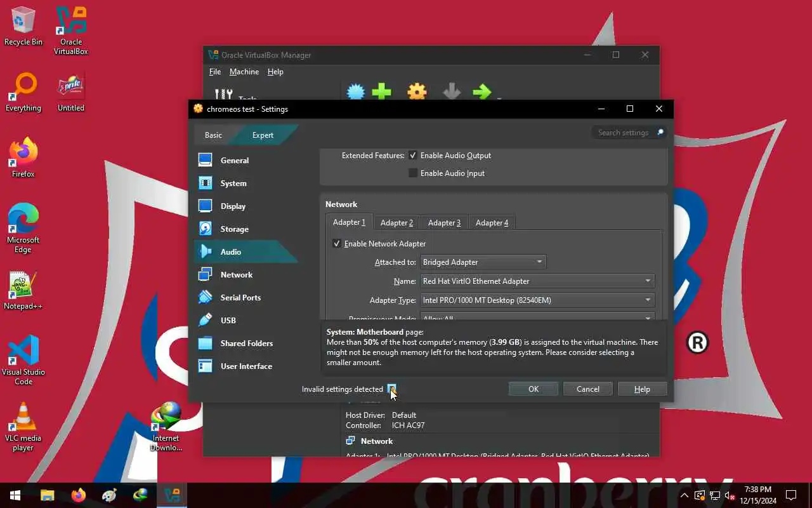Viewport: 812px width, 508px height.
Task: Click the VirtualBox taskbar icon
Action: tap(172, 495)
